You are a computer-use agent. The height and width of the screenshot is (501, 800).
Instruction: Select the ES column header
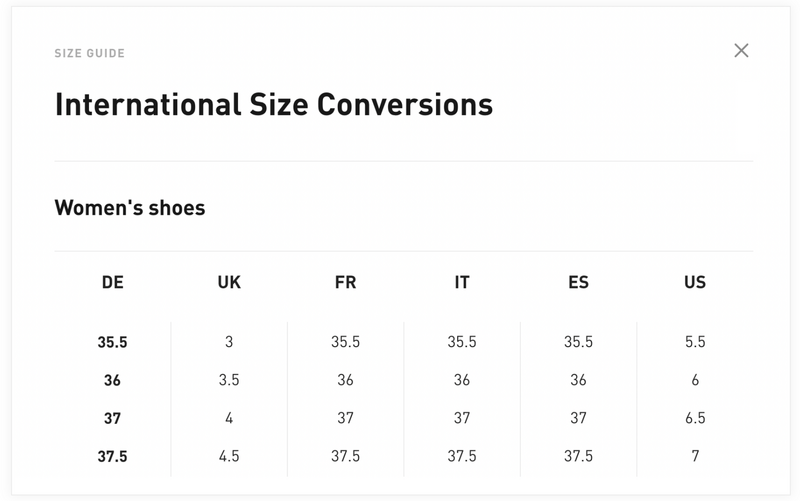click(578, 283)
